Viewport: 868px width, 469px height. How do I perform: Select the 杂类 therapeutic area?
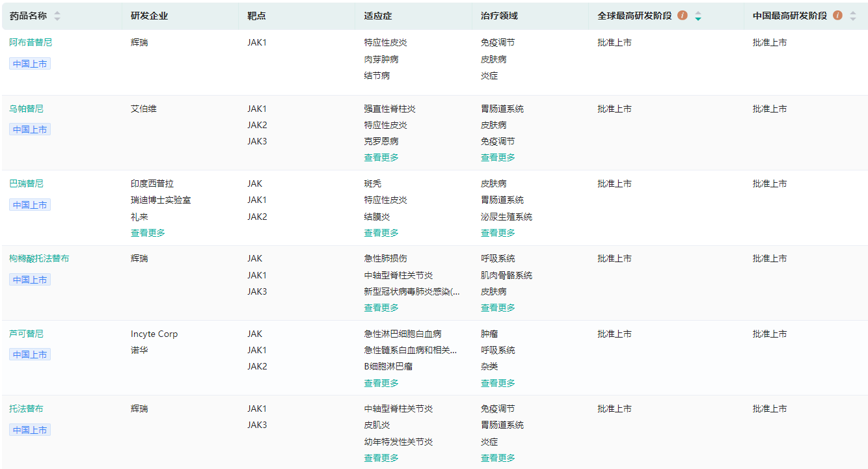(489, 366)
